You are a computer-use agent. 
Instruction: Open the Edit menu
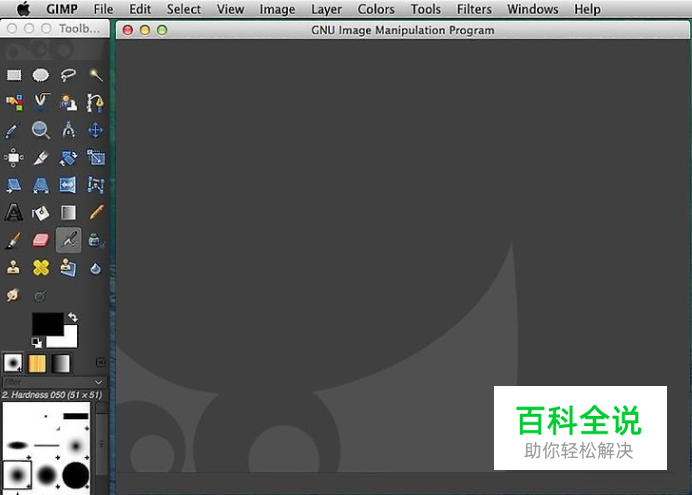[x=140, y=9]
